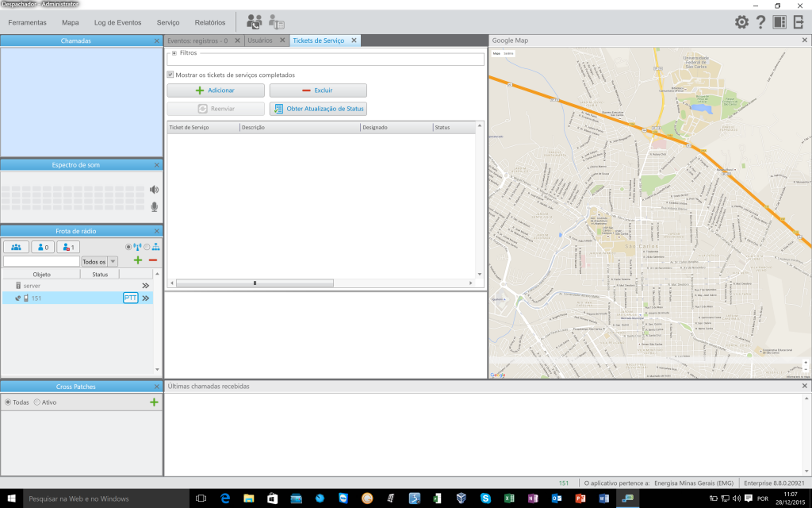
Task: Click the exit/logout icon in top-right
Action: [799, 22]
